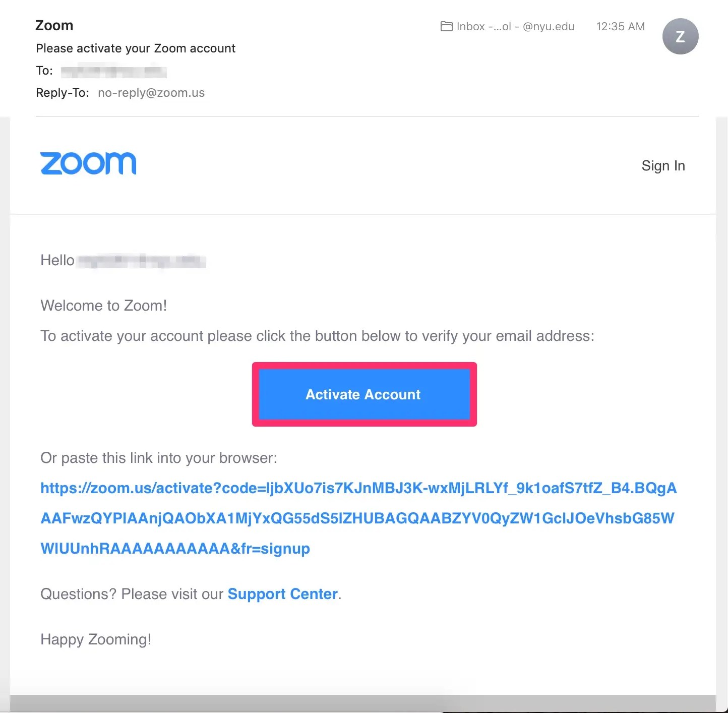Click the Inbox @nyu.edu mailbox label
728x713 pixels.
tap(515, 26)
